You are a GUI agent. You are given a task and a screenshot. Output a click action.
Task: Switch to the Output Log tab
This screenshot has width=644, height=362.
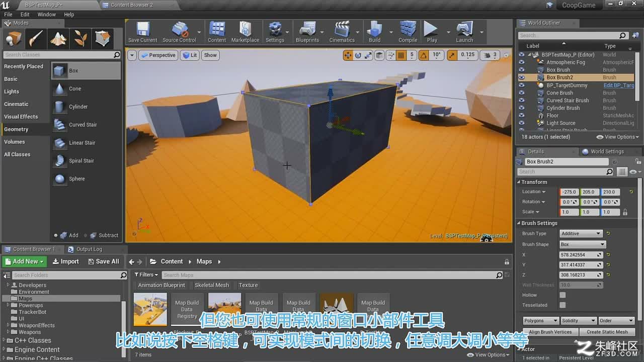[x=89, y=249]
